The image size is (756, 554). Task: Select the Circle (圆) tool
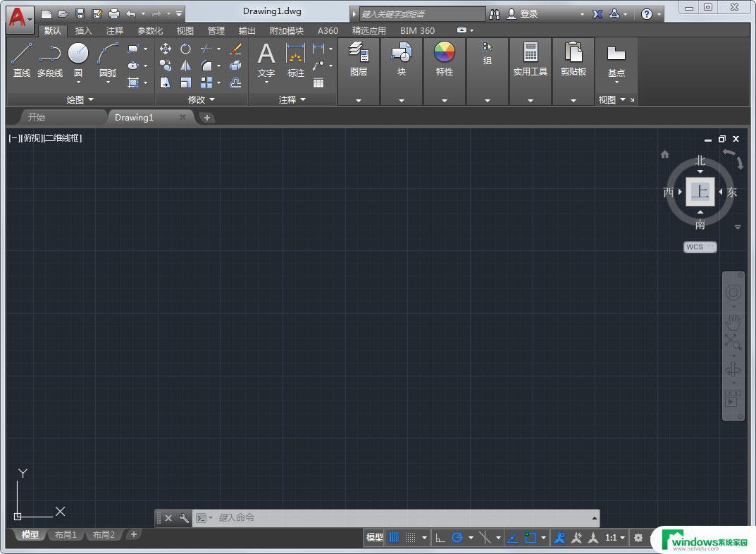coord(78,60)
